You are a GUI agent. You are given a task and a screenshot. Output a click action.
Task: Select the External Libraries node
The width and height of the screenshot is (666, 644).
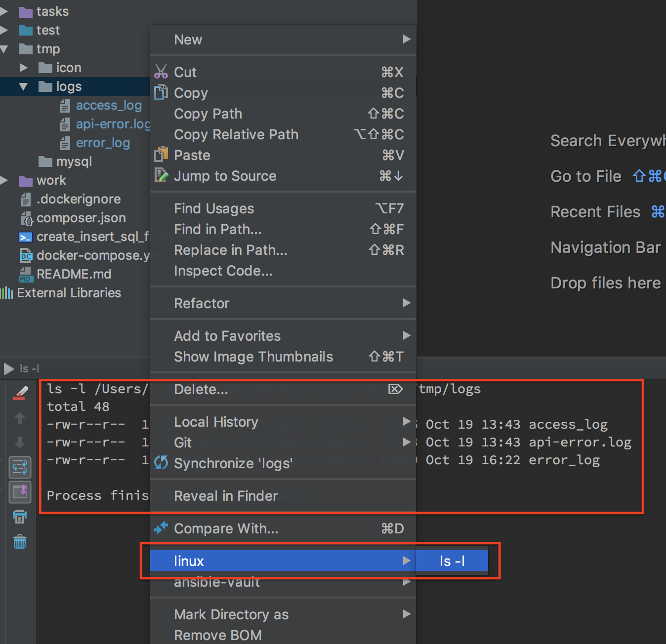tap(69, 293)
